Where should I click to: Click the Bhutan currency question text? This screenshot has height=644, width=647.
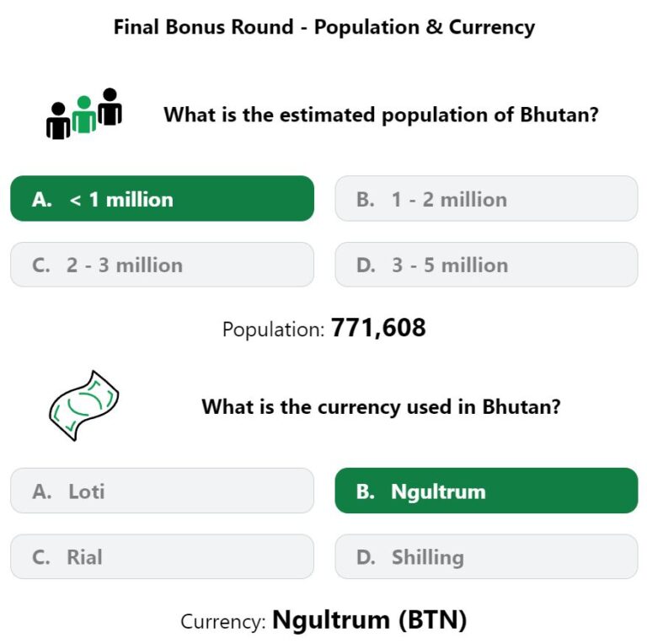click(x=381, y=406)
